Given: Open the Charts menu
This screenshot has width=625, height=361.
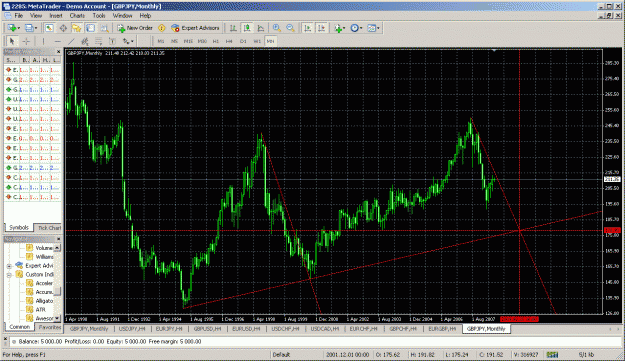Looking at the screenshot, I should point(77,16).
